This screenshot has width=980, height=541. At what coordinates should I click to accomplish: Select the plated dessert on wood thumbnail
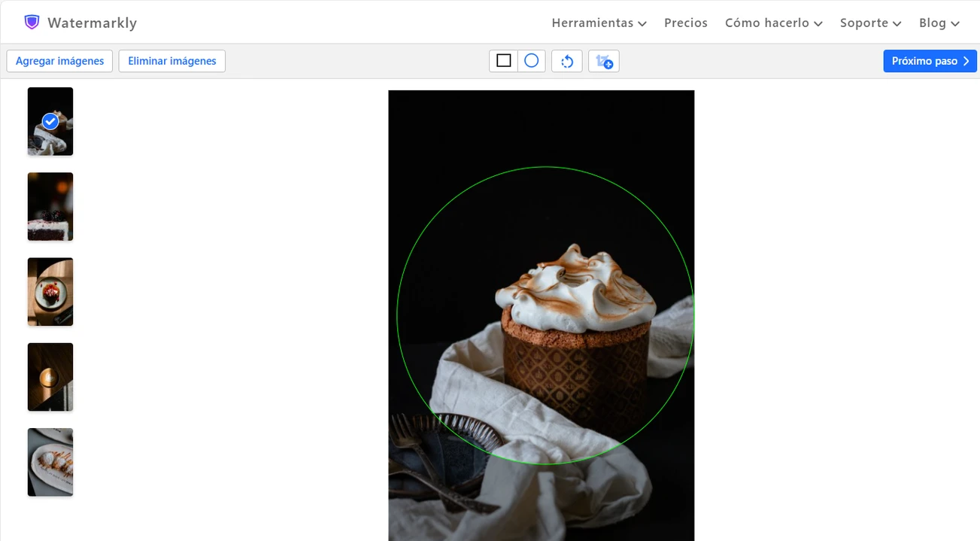tap(50, 292)
